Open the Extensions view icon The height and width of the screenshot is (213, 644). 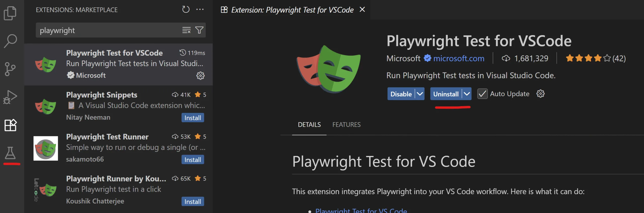click(x=10, y=125)
